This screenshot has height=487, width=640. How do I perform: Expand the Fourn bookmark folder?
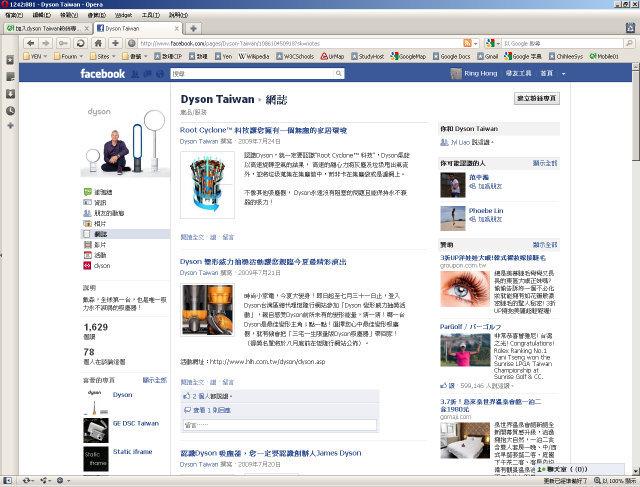69,56
